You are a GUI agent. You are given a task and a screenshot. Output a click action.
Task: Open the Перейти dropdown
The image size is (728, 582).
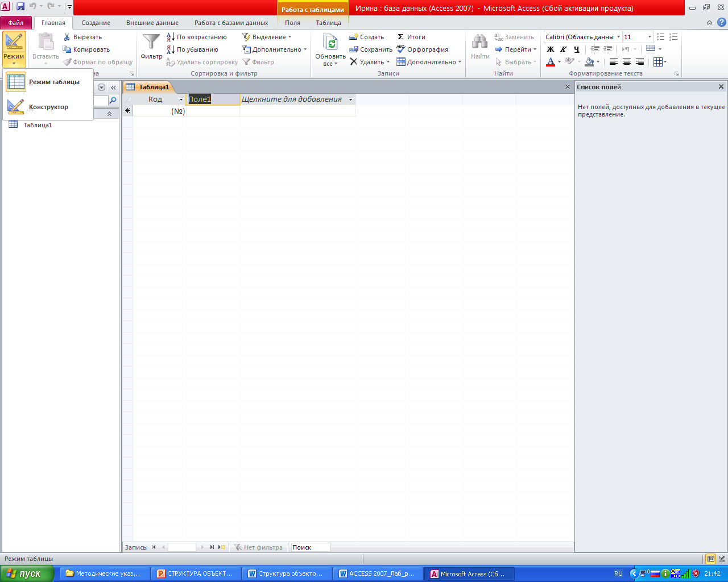coord(516,49)
